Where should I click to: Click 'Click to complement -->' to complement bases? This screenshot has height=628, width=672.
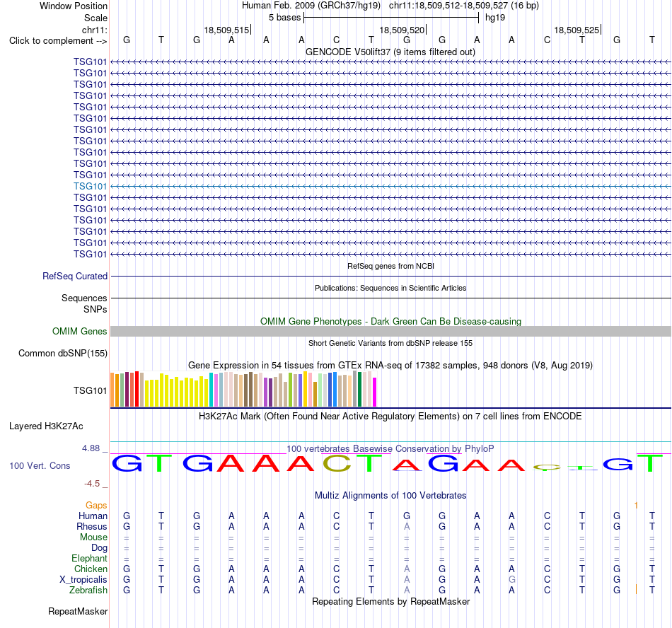point(58,41)
